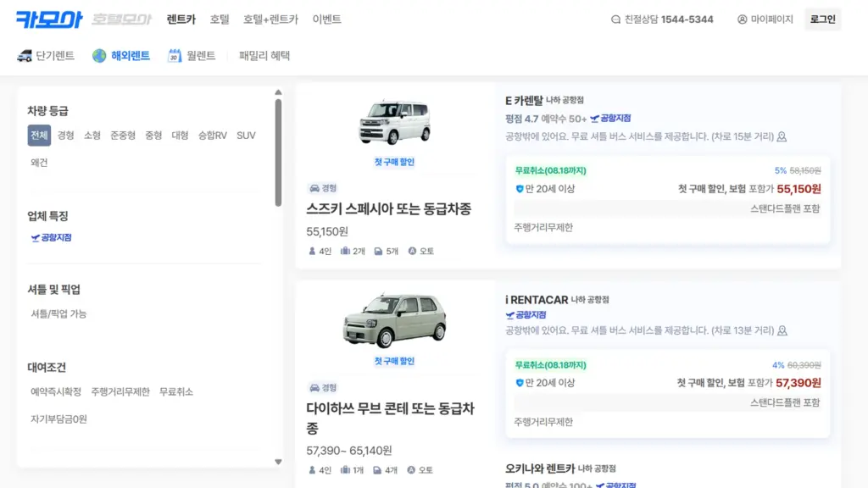Click the 친절상담 chat bubble icon
868x488 pixels.
[x=615, y=19]
